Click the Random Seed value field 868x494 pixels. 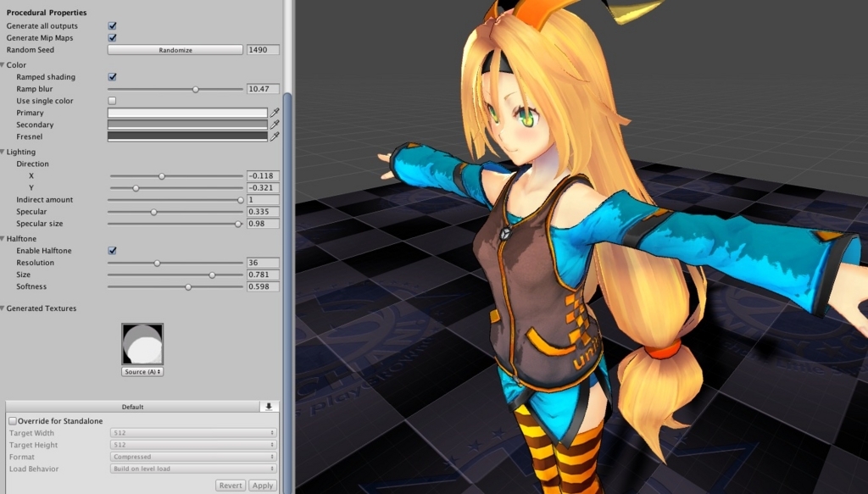point(263,50)
